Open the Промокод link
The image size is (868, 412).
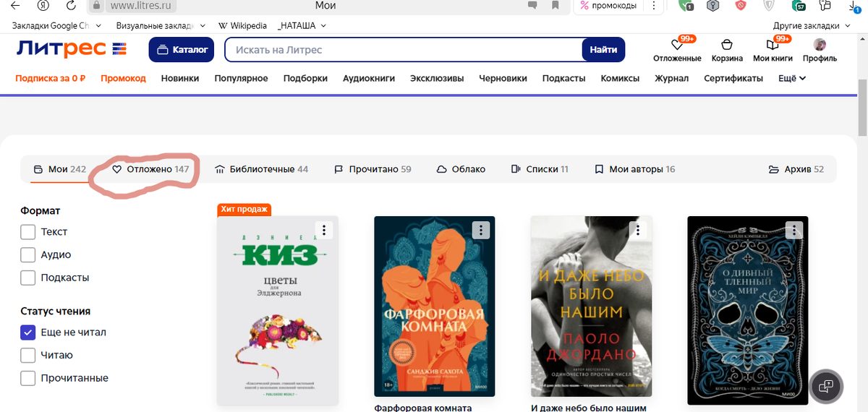(x=123, y=78)
